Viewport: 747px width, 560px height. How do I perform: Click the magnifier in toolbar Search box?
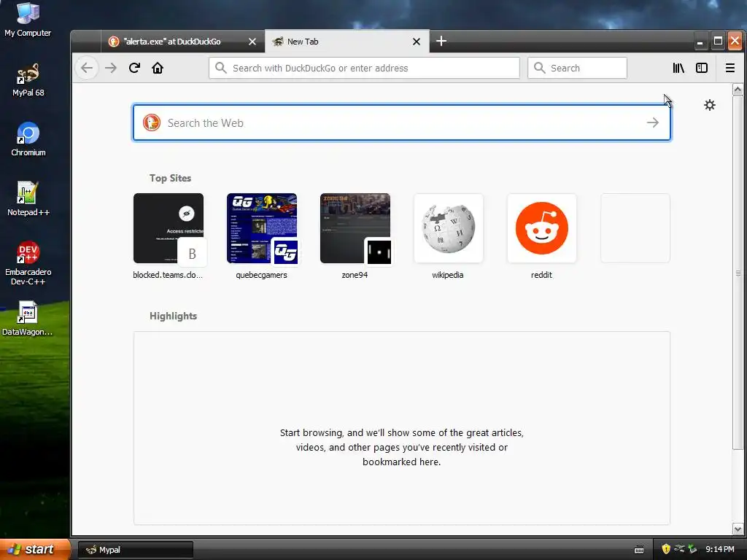click(539, 68)
